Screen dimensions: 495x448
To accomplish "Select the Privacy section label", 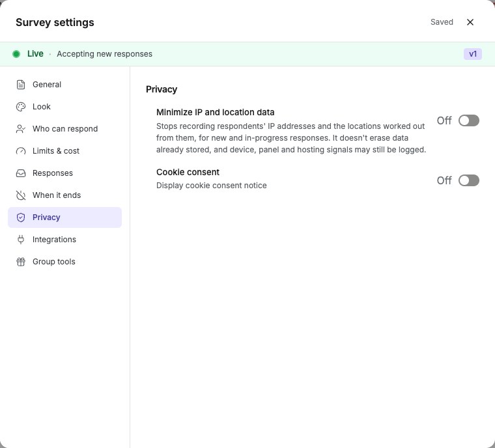I will (46, 217).
